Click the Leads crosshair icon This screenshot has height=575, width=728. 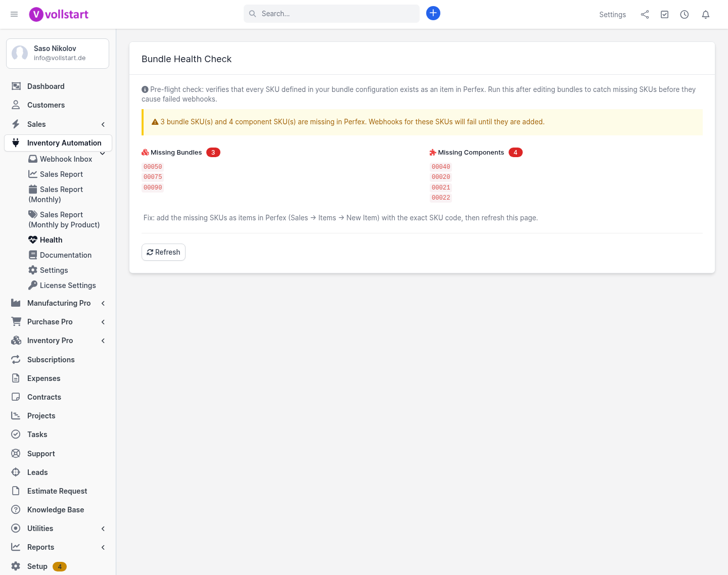point(16,472)
